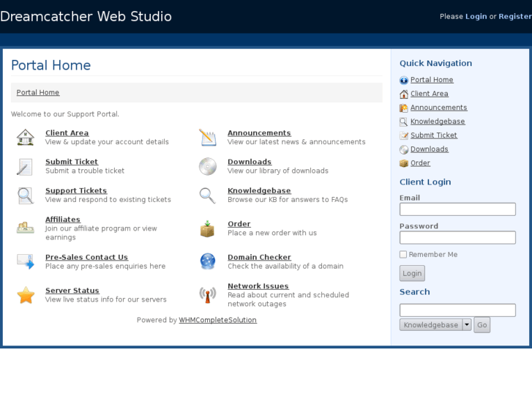
Task: Open Knowledgebase in Quick Navigation
Action: coord(438,122)
